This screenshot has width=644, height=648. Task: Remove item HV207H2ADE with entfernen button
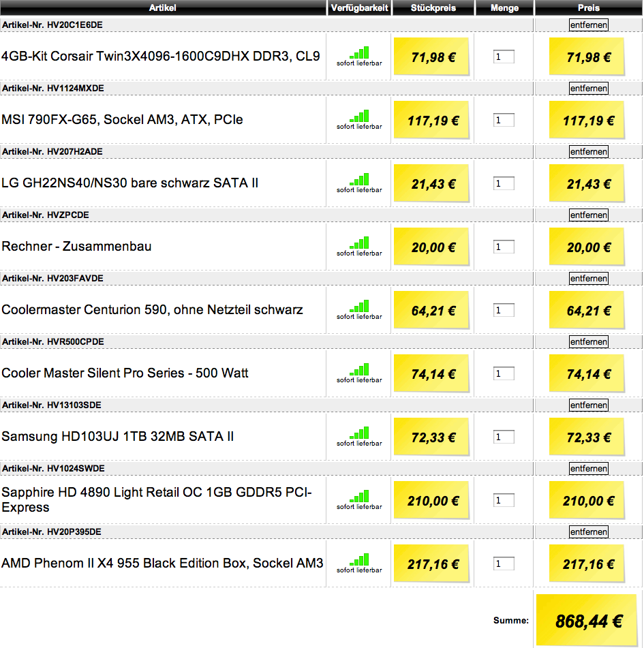click(x=588, y=152)
